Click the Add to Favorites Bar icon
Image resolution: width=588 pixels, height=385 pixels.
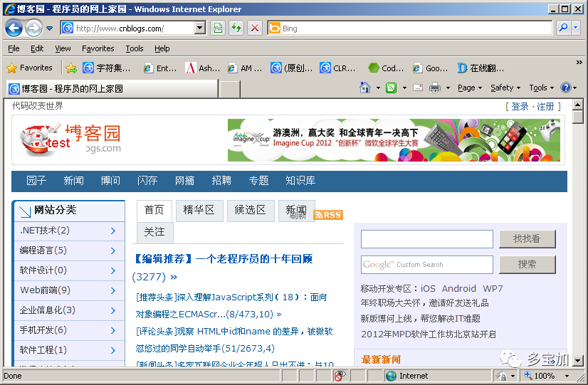(x=71, y=68)
